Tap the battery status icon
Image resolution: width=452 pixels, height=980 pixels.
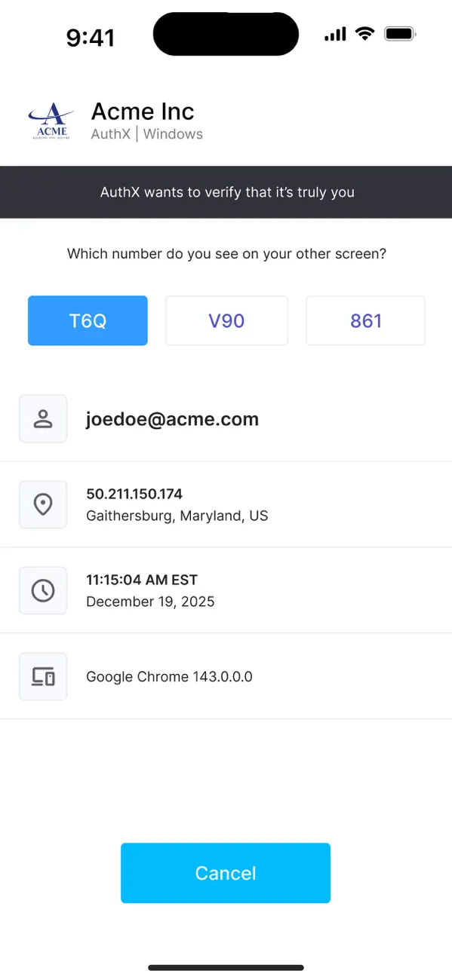click(400, 35)
